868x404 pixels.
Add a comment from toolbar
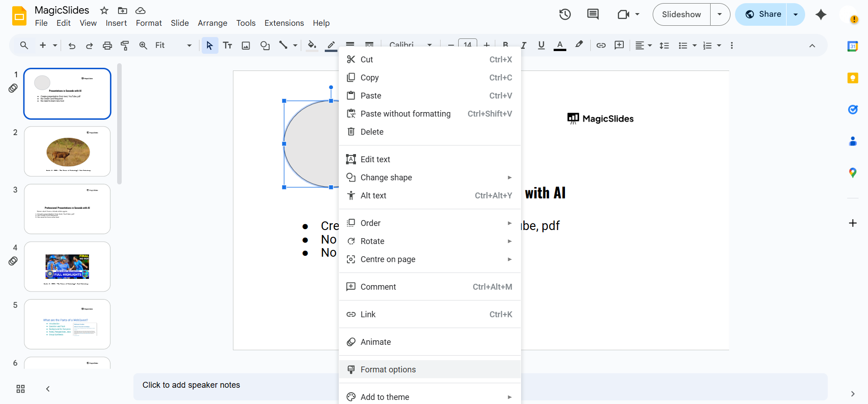pos(619,45)
